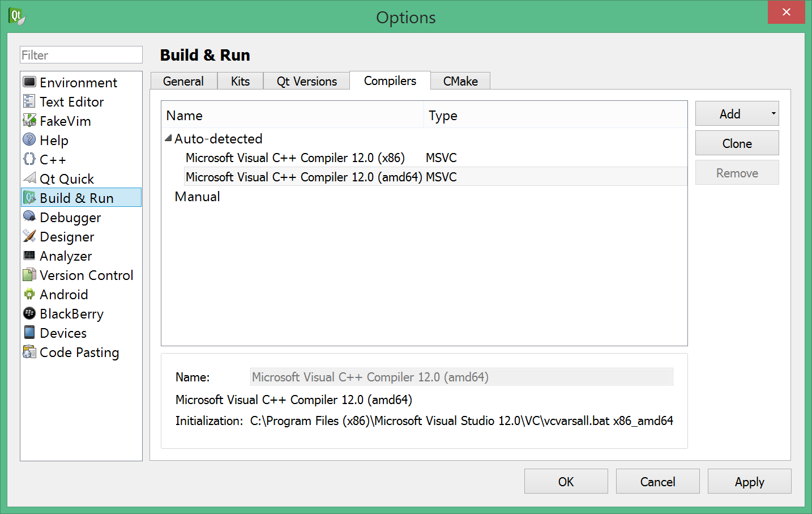The width and height of the screenshot is (812, 514).
Task: Select the Devices category label
Action: coord(63,333)
